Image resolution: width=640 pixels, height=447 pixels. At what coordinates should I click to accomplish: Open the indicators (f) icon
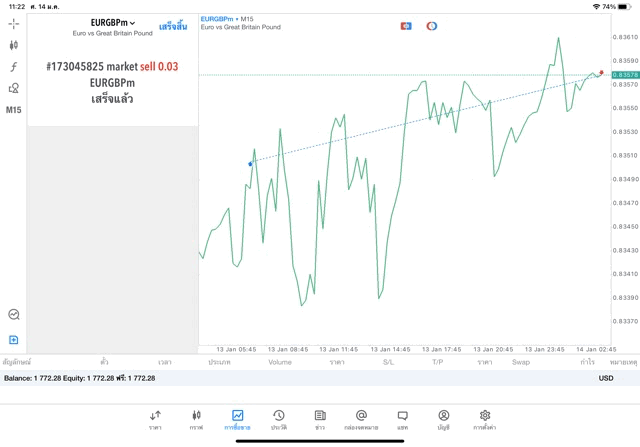[13, 67]
